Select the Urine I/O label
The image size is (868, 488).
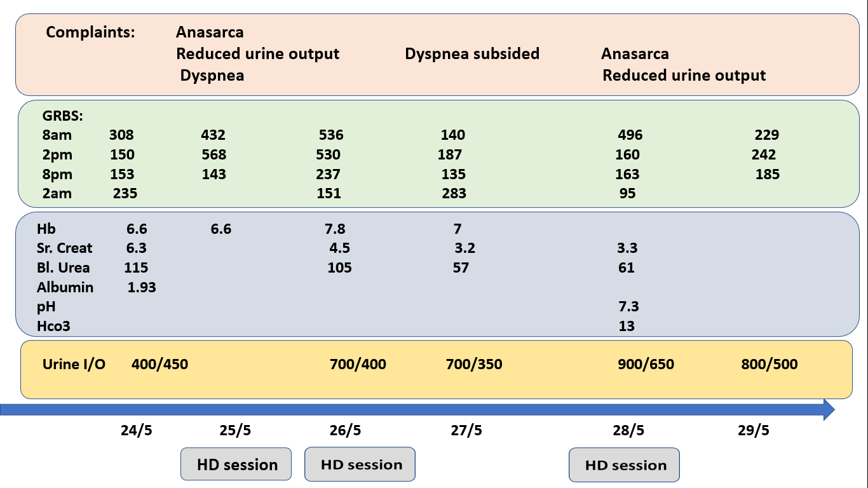[x=74, y=365]
